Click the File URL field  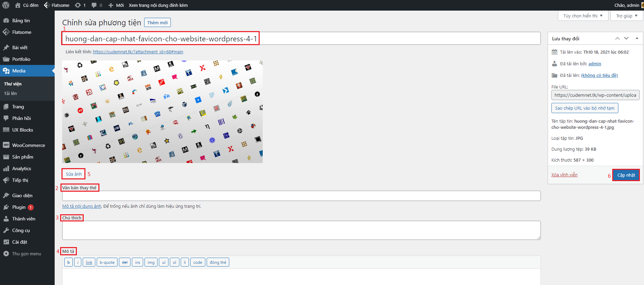click(595, 95)
